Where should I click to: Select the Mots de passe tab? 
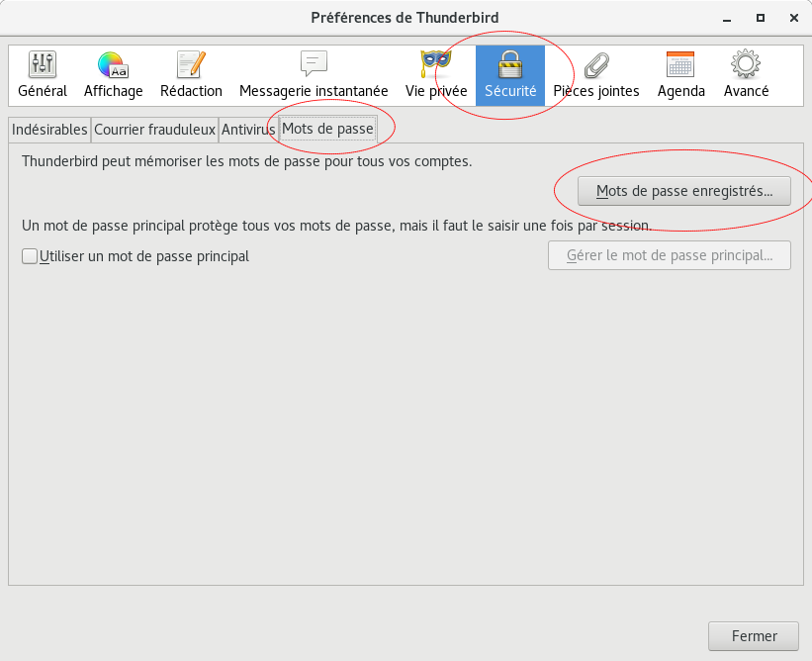pyautogui.click(x=327, y=129)
